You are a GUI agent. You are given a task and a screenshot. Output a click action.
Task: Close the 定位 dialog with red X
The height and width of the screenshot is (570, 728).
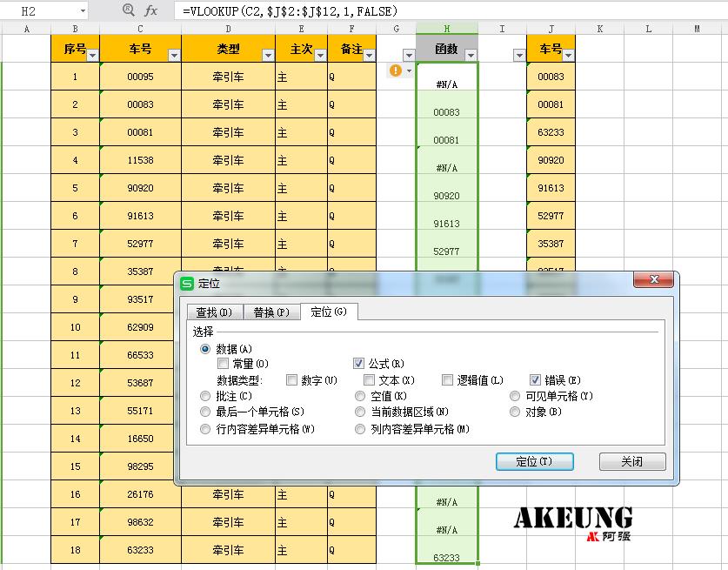[x=653, y=282]
